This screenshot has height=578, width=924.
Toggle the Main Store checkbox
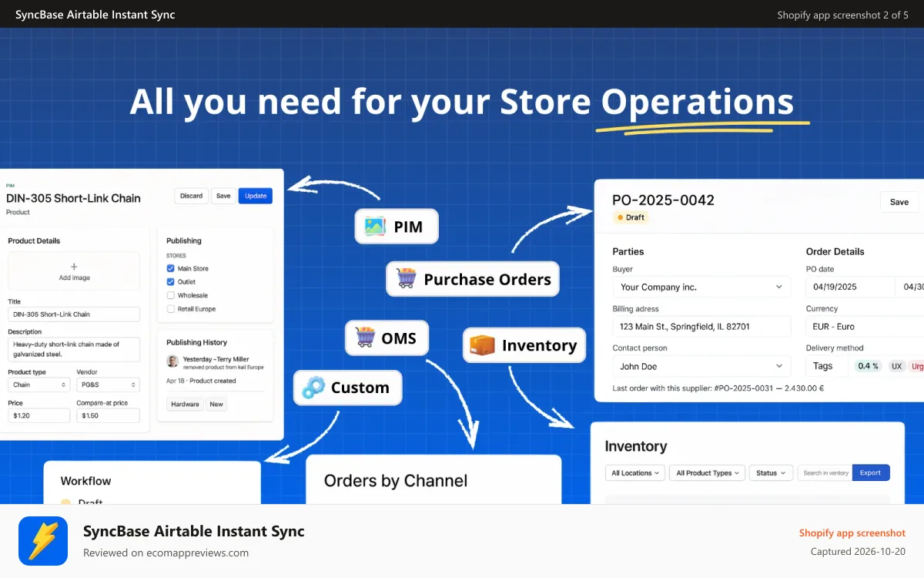pyautogui.click(x=171, y=268)
